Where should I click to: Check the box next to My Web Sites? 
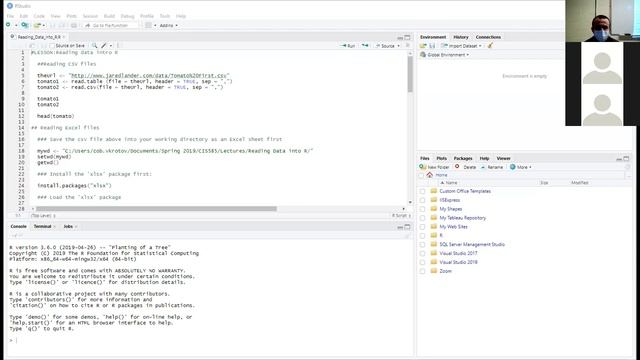pyautogui.click(x=422, y=227)
